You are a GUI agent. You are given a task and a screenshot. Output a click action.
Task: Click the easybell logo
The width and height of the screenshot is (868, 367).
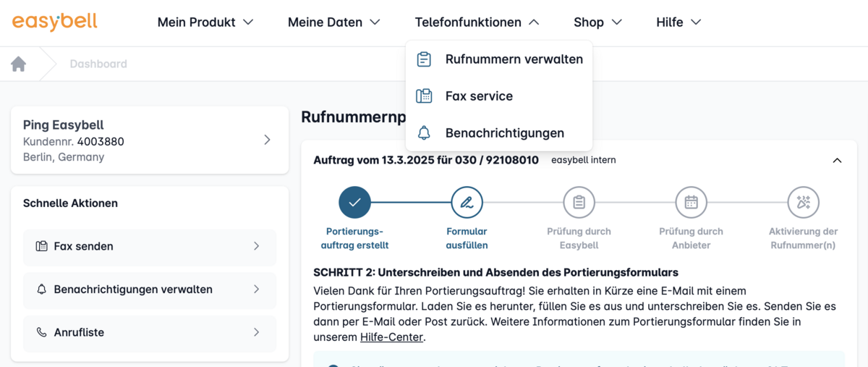(55, 22)
